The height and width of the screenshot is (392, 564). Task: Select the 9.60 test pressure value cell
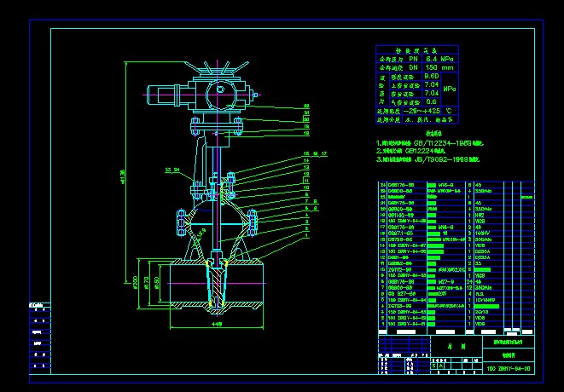point(431,77)
